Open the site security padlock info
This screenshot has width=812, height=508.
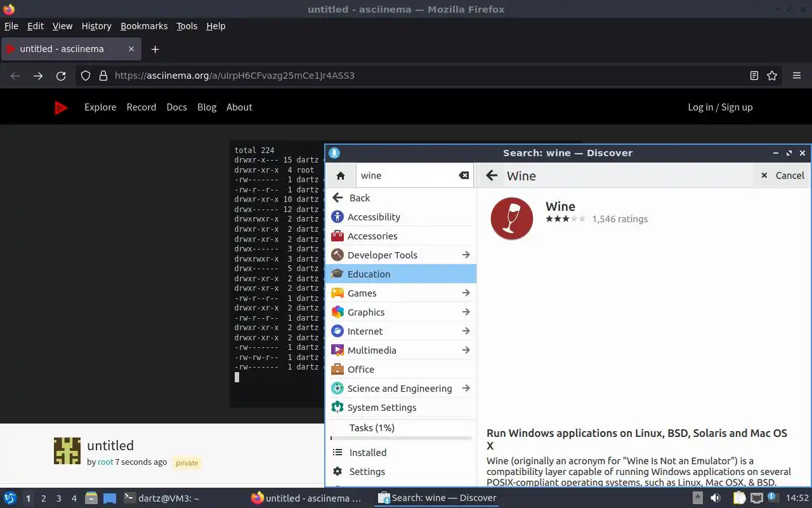[x=103, y=76]
